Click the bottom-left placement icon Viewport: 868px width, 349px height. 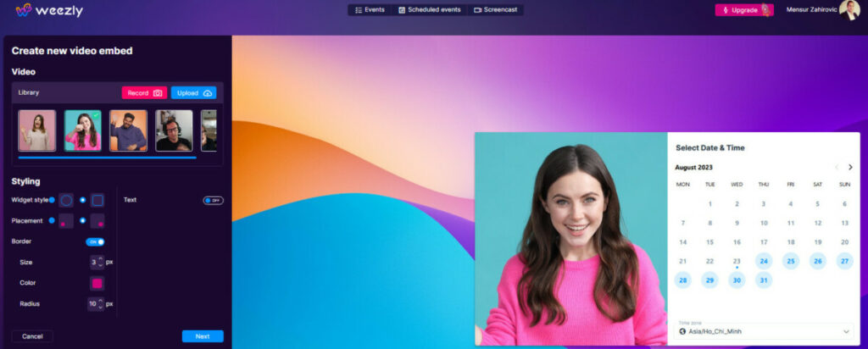pyautogui.click(x=66, y=221)
